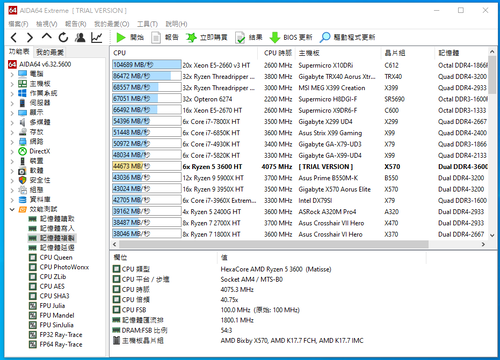
Task: Open the 我的最愛(O) menu in the menu bar
Action: click(112, 24)
